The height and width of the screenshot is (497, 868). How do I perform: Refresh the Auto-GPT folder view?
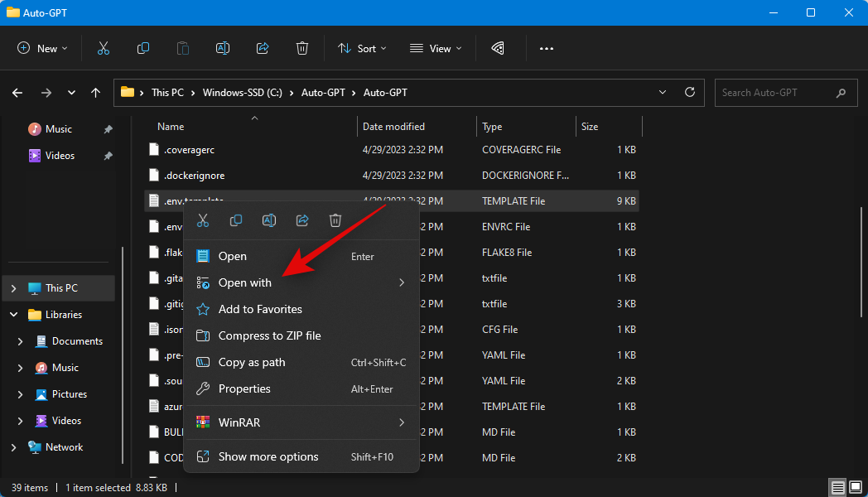pyautogui.click(x=690, y=92)
